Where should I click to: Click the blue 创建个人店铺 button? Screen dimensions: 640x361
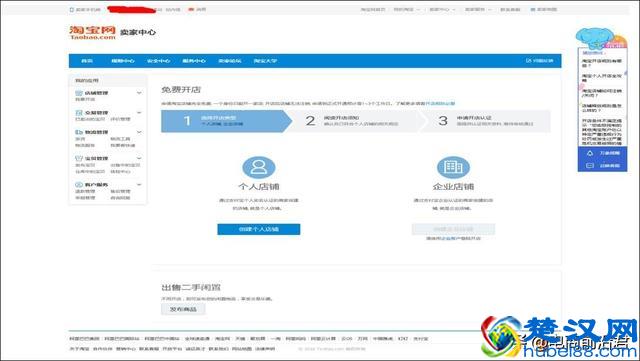tap(259, 229)
